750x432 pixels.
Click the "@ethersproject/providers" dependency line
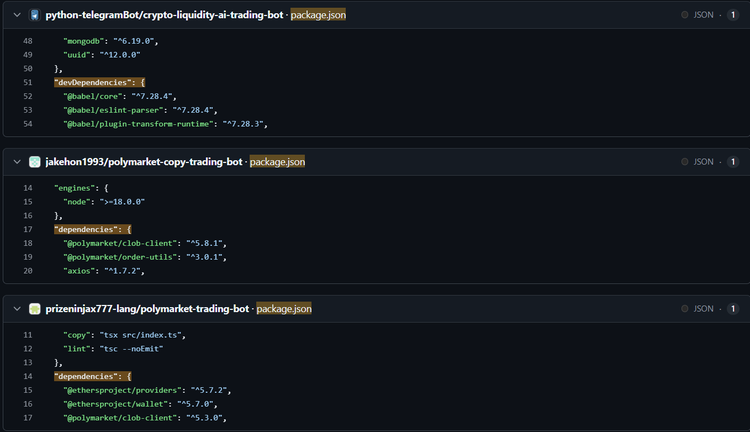(147, 390)
